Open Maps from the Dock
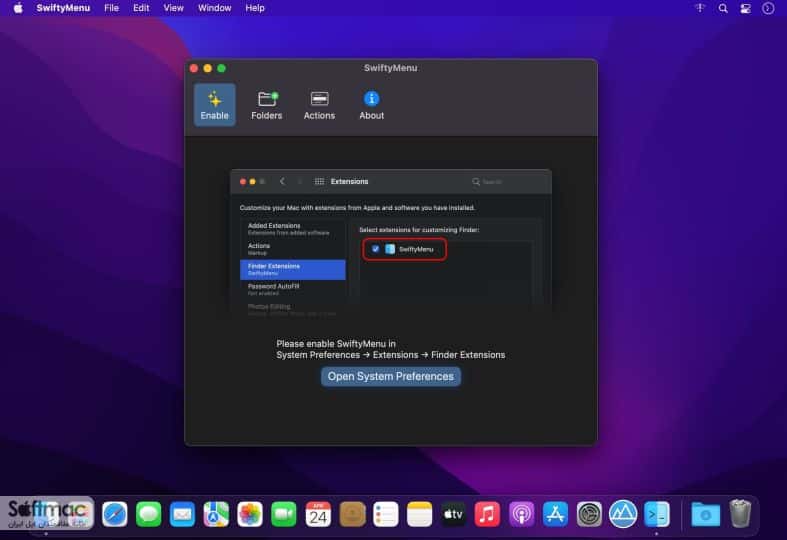Screen dimensions: 787x540 [x=216, y=514]
